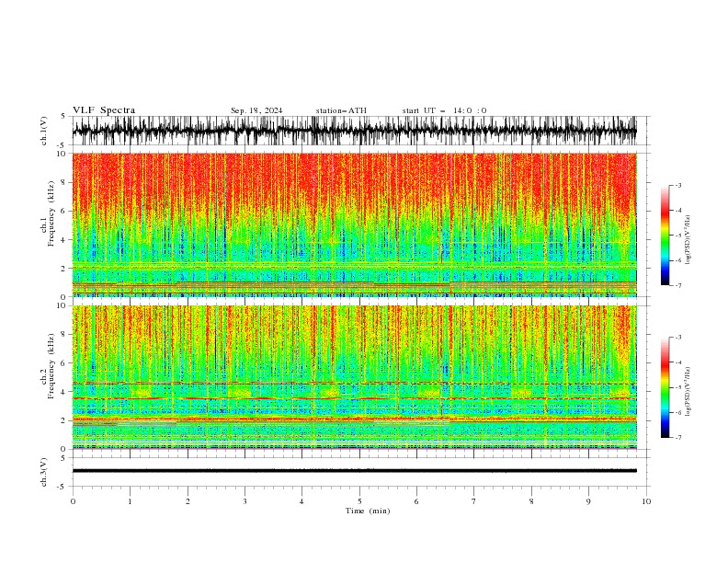
Task: Click time-axis tick label "4"
Action: tap(301, 501)
